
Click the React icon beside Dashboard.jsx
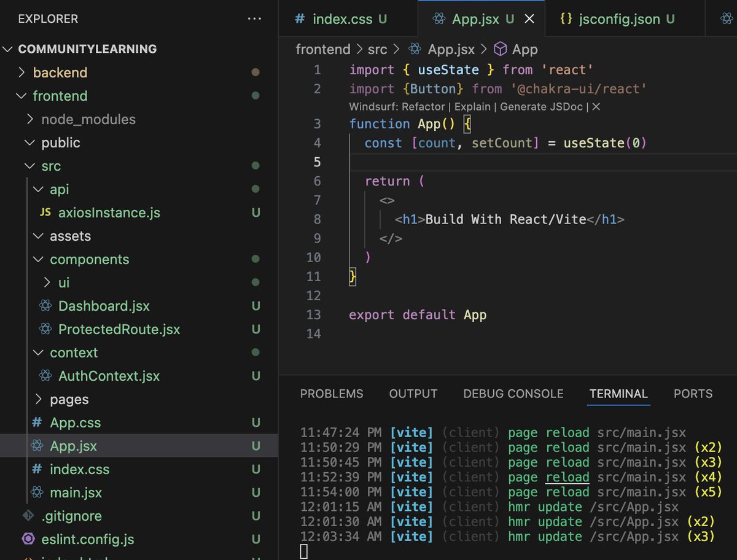coord(45,306)
